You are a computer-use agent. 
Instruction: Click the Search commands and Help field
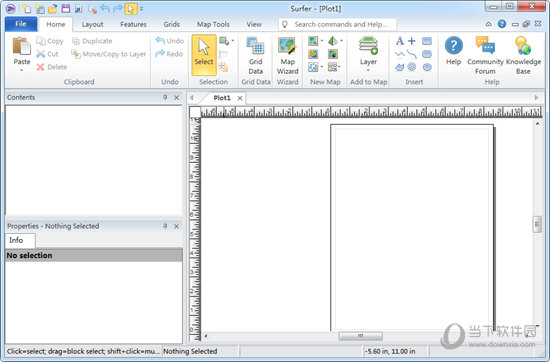(x=337, y=24)
